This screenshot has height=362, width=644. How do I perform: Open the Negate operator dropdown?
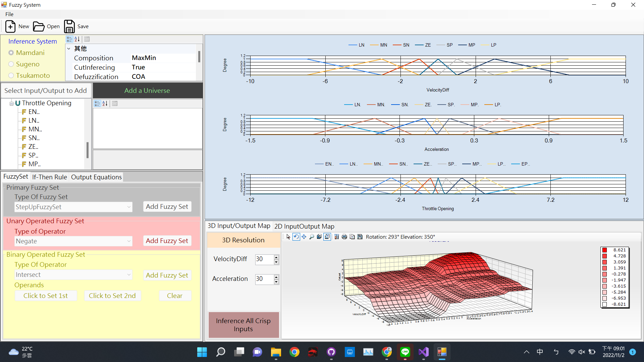tap(129, 241)
